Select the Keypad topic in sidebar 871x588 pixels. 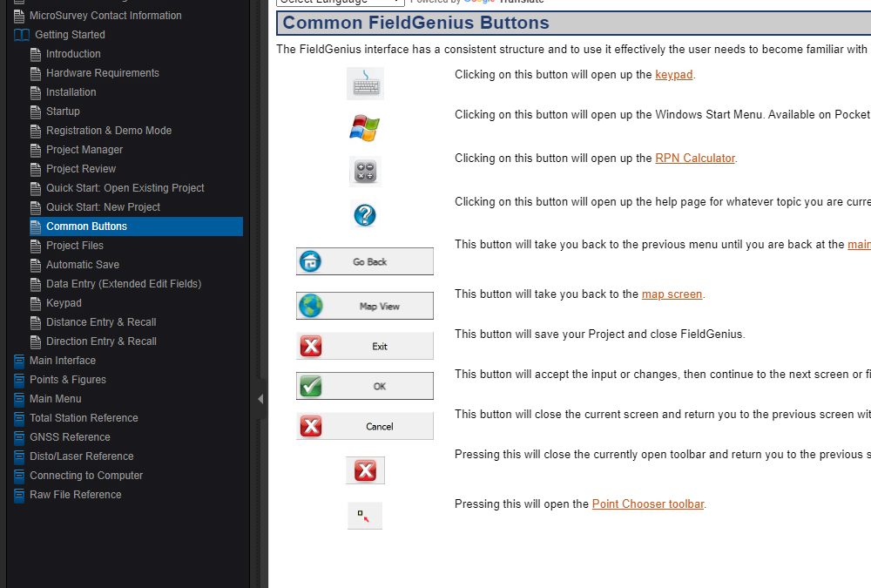(64, 303)
